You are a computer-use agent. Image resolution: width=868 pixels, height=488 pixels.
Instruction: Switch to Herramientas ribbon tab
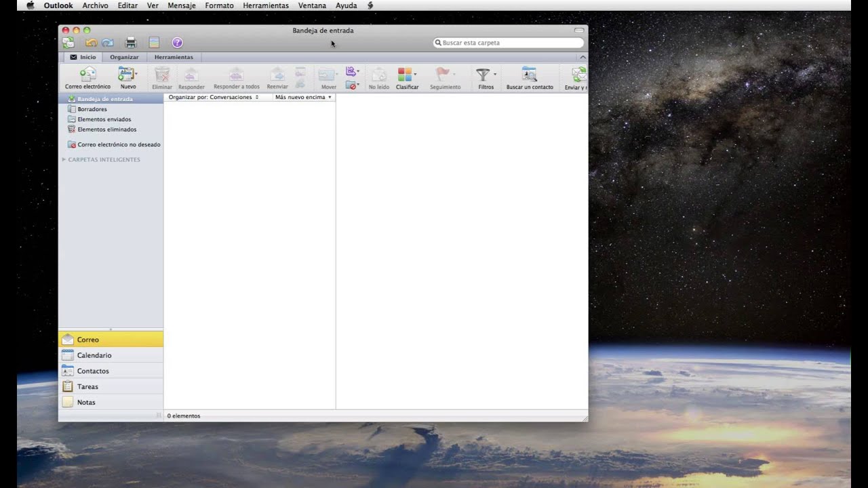pyautogui.click(x=174, y=57)
